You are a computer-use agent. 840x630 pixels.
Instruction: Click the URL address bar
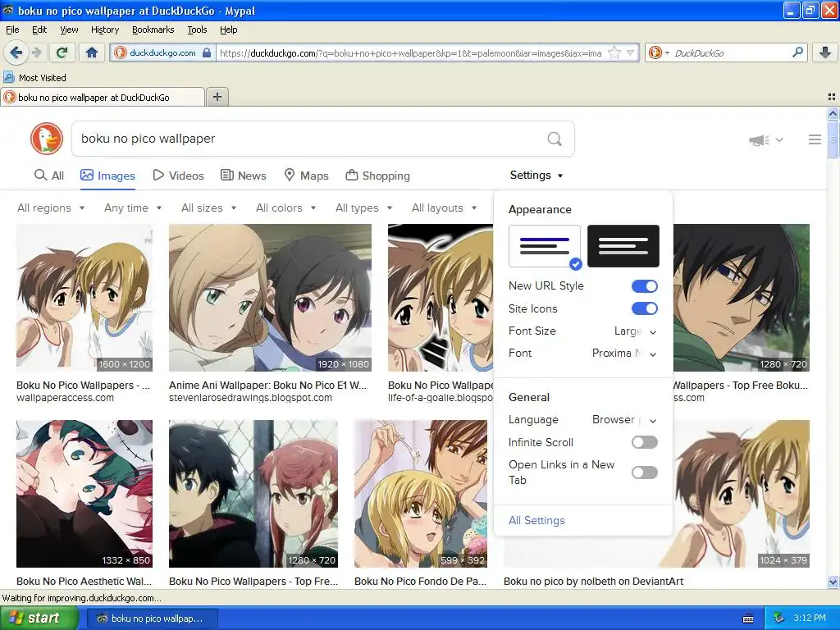tap(410, 52)
